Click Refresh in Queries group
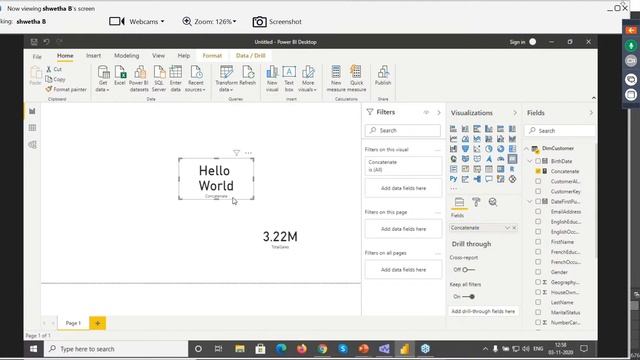 tap(247, 76)
